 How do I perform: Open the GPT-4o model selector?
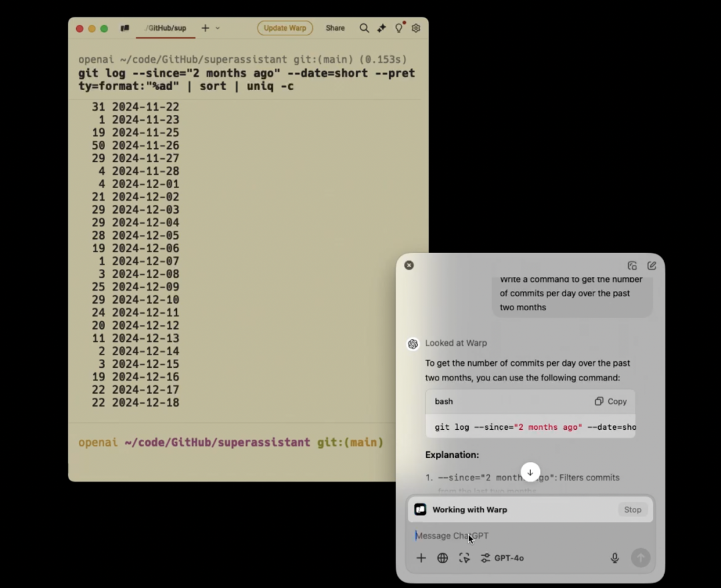pyautogui.click(x=502, y=558)
